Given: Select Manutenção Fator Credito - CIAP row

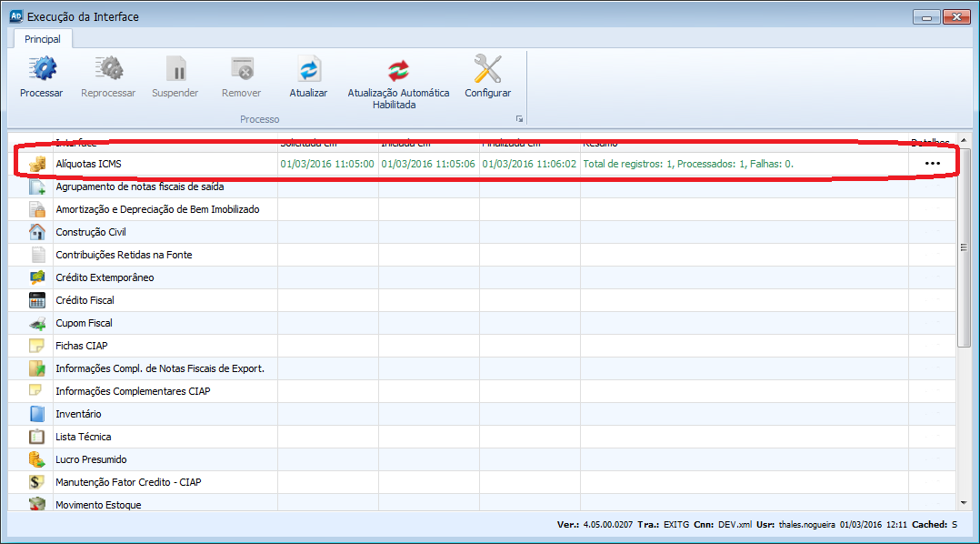Looking at the screenshot, I should tap(128, 482).
